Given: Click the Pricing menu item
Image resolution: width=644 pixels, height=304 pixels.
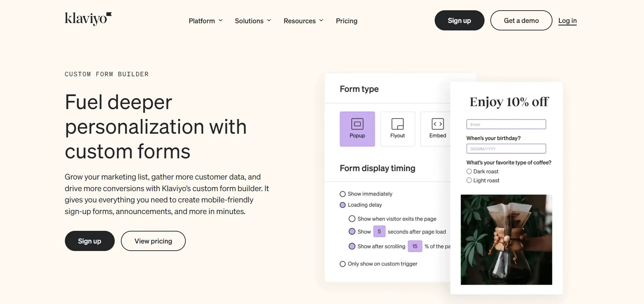Looking at the screenshot, I should tap(346, 21).
